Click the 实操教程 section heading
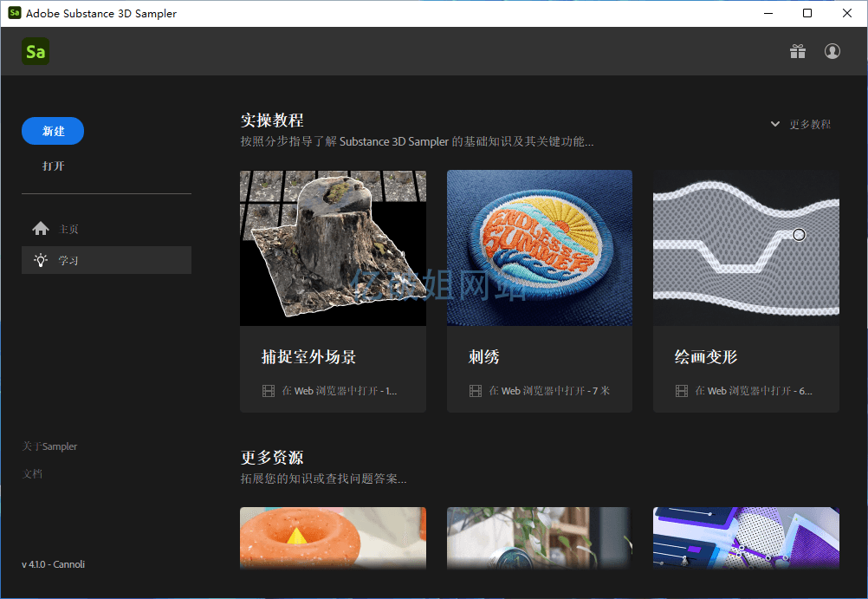Viewport: 868px width, 599px height. click(x=272, y=120)
